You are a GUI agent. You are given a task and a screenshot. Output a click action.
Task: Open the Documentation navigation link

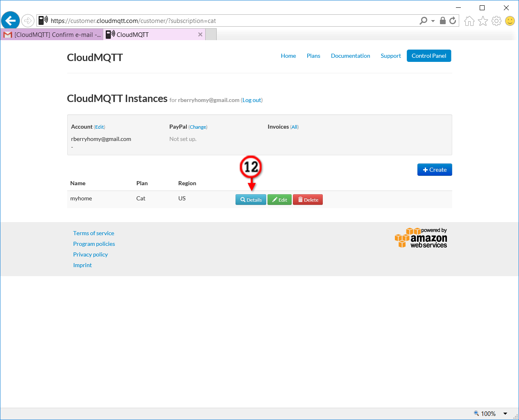(351, 56)
